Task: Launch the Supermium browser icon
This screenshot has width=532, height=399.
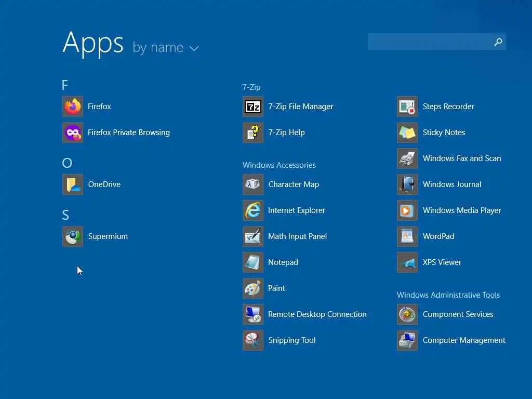Action: (x=73, y=236)
